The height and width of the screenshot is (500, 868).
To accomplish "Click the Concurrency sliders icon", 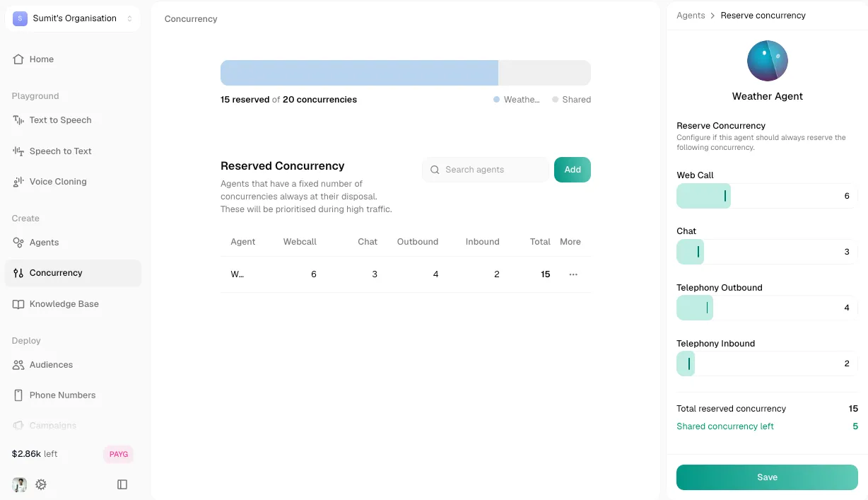I will click(18, 273).
